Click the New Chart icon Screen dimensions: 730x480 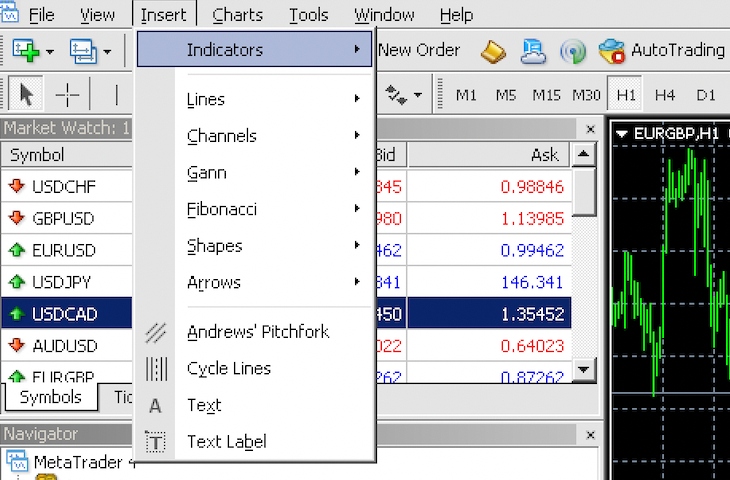coord(26,50)
